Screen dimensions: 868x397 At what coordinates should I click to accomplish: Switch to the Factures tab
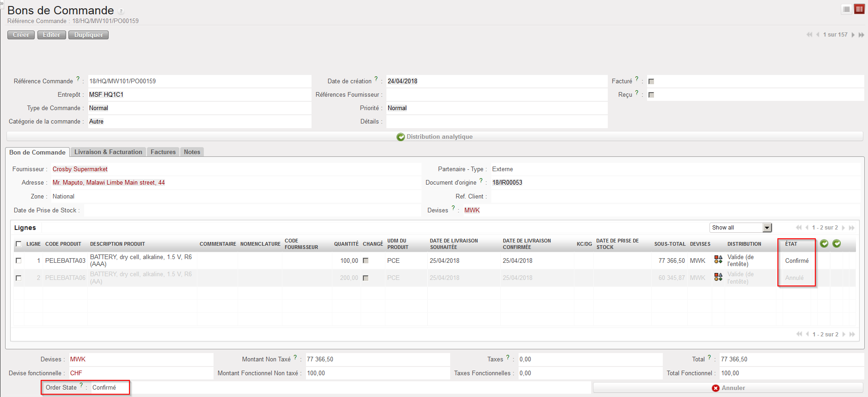163,152
